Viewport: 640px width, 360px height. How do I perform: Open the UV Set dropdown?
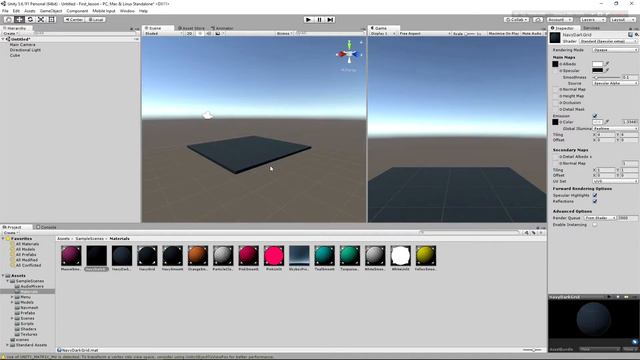(615, 181)
